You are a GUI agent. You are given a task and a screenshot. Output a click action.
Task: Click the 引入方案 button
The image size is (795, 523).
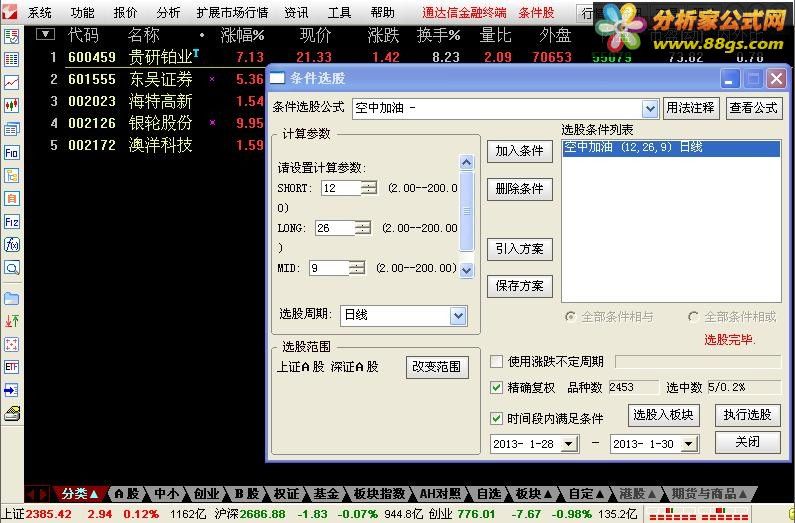pyautogui.click(x=520, y=249)
